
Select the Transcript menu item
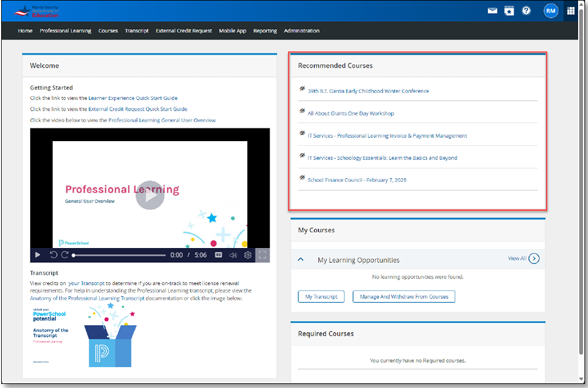coord(137,31)
